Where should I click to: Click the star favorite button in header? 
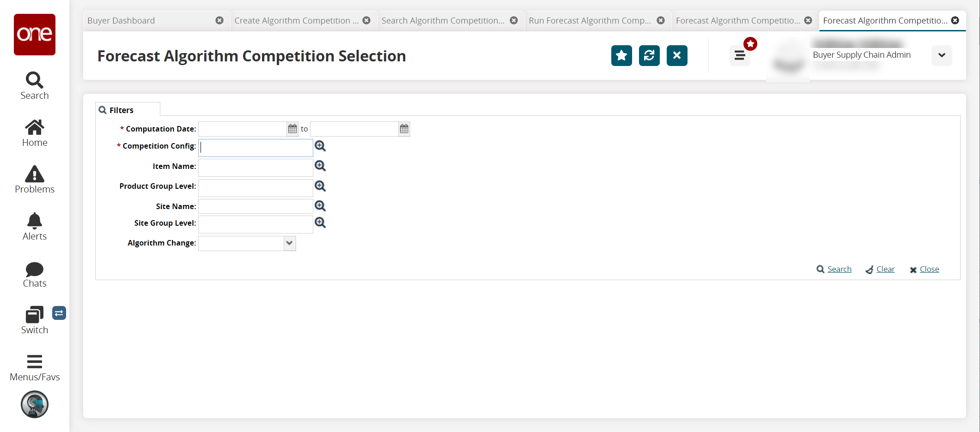point(621,56)
